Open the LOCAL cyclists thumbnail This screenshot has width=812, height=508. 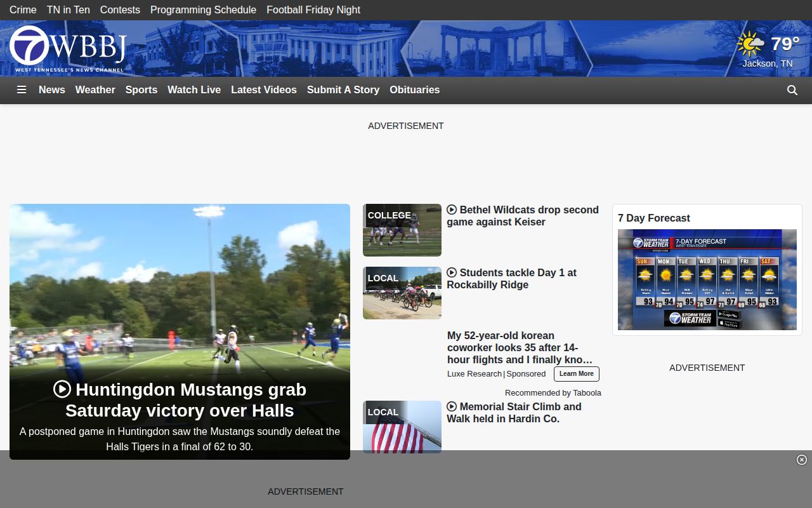coord(402,293)
